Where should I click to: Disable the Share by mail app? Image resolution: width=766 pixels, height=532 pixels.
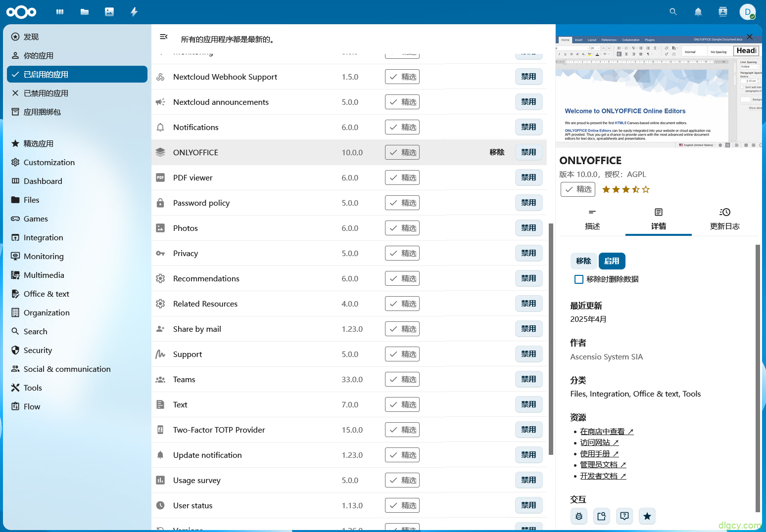point(528,329)
